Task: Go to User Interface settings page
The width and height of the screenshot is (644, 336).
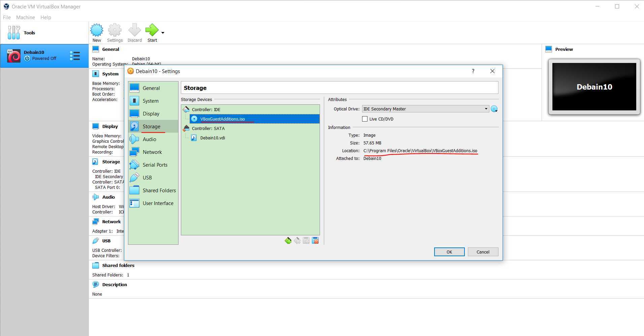Action: click(x=153, y=203)
